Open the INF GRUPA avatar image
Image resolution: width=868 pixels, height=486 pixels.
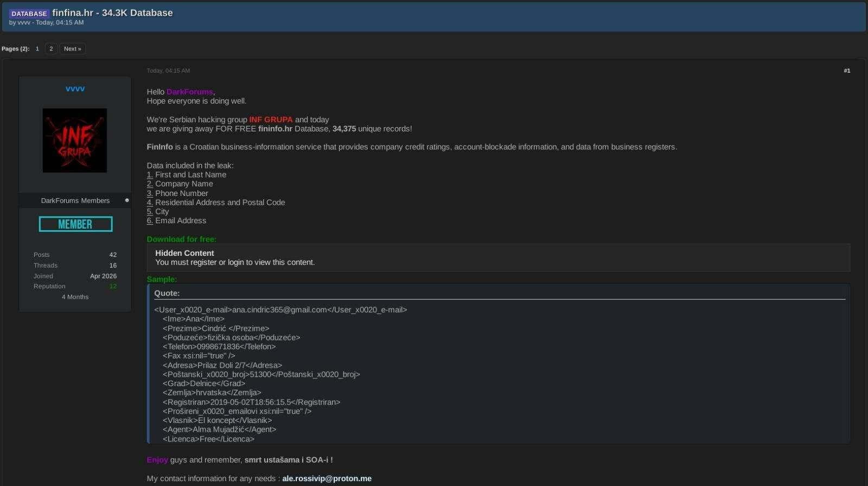[75, 140]
